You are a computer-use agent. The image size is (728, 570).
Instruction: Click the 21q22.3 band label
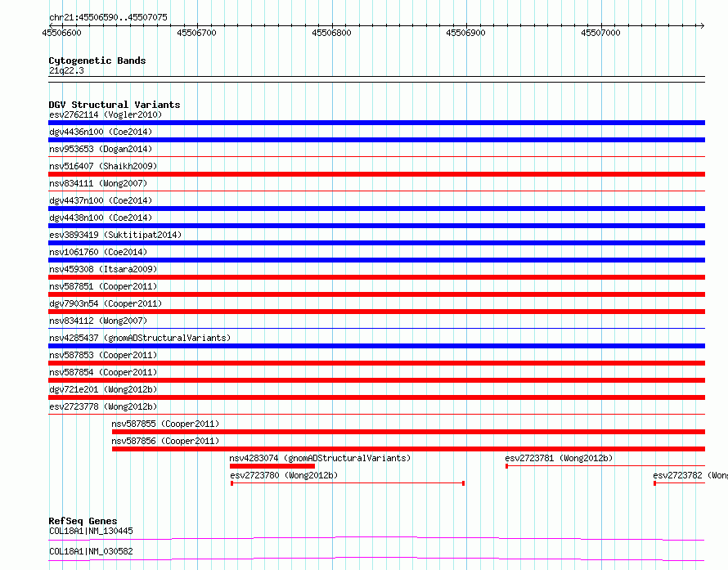tap(66, 70)
